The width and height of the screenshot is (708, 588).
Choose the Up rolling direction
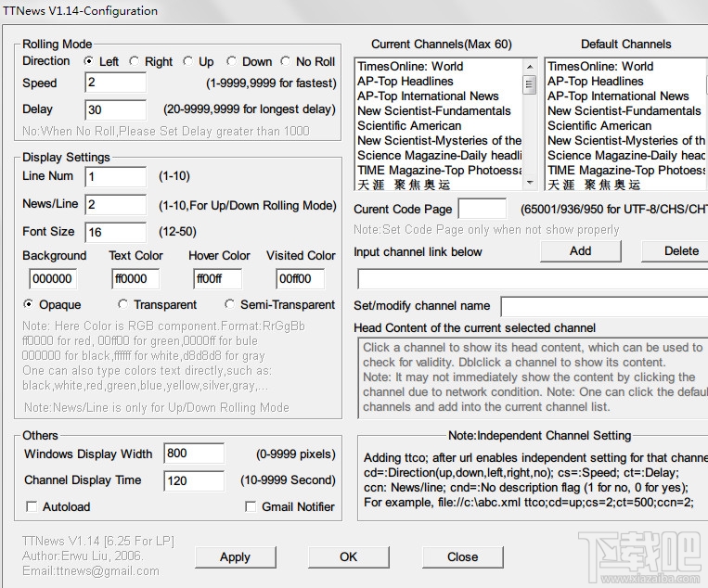[x=187, y=61]
